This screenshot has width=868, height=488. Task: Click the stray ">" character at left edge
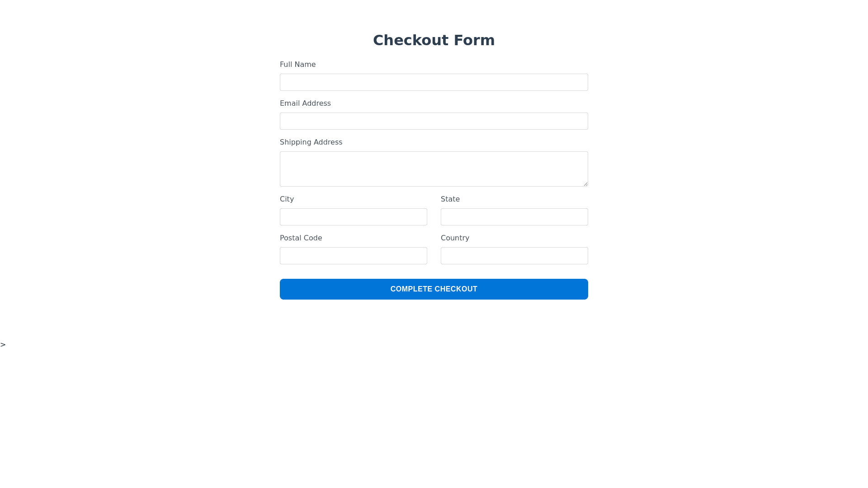tap(3, 345)
